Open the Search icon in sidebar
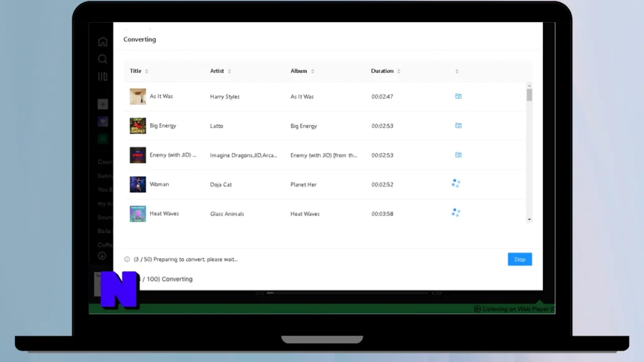644x362 pixels. [103, 59]
